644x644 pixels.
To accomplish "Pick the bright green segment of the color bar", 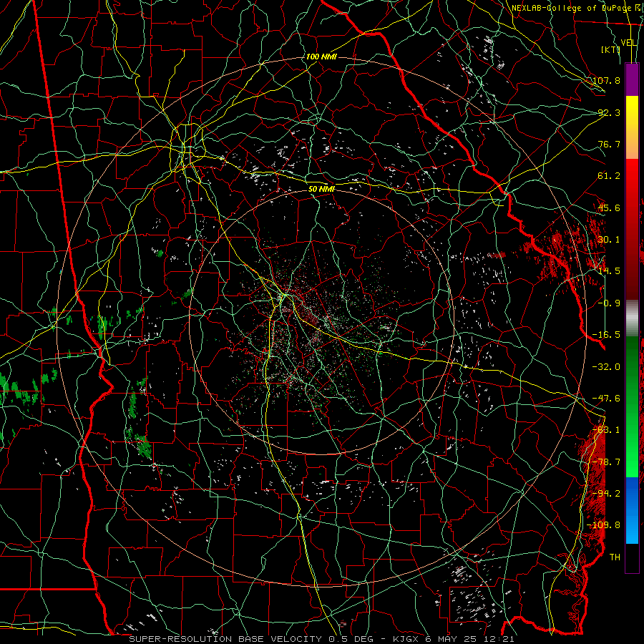I will coord(632,460).
